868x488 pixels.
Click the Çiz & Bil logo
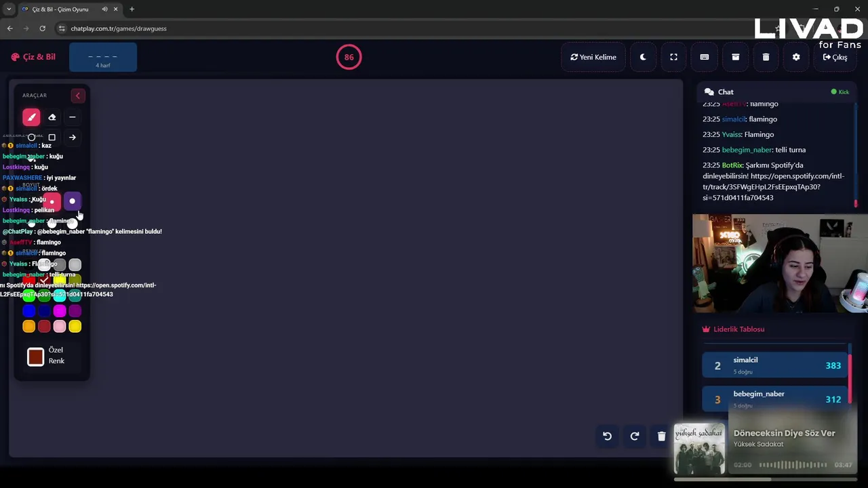click(33, 57)
